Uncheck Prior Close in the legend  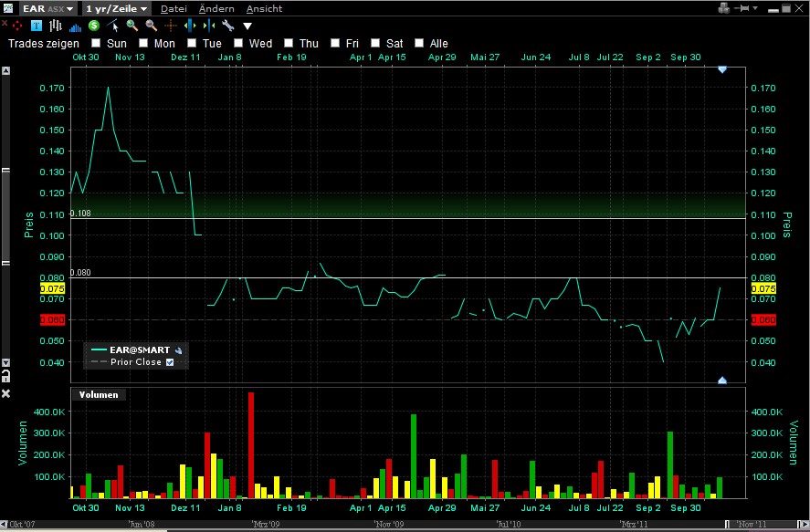168,361
